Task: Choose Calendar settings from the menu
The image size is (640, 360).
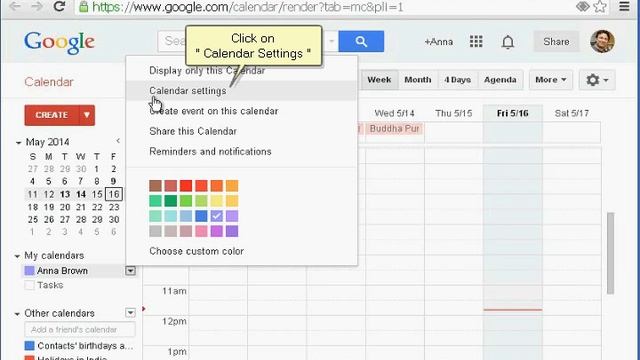Action: pos(241,91)
